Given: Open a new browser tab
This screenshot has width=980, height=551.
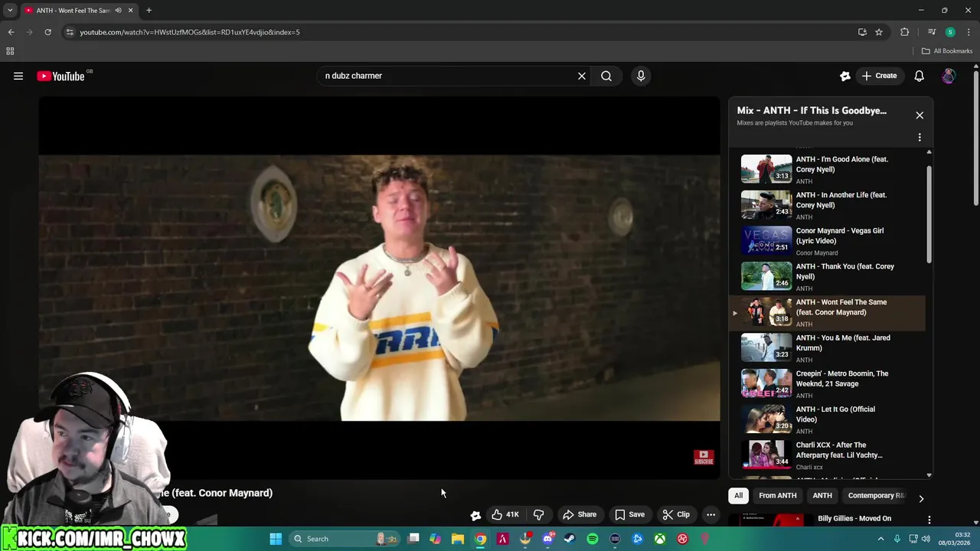Looking at the screenshot, I should tap(149, 10).
